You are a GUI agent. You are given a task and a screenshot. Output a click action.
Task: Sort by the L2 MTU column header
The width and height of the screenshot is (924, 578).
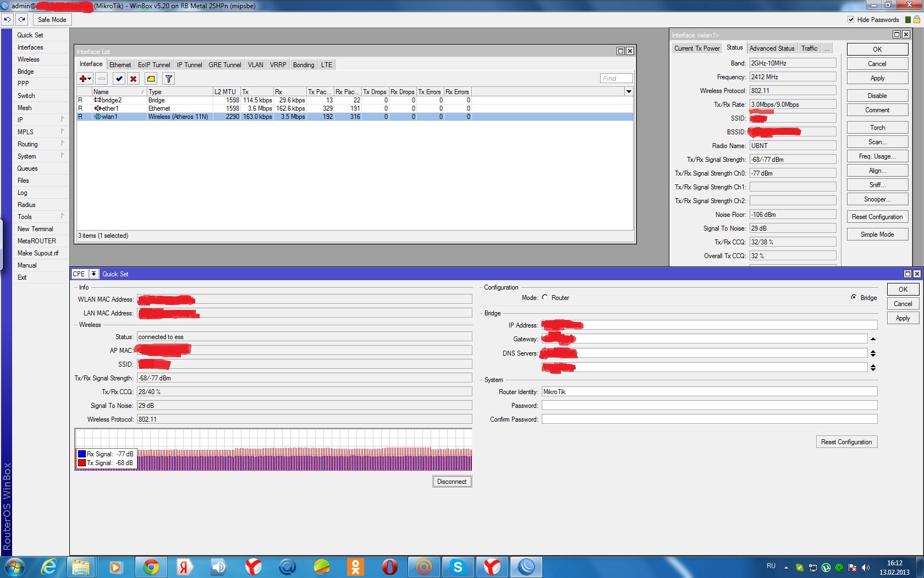click(227, 92)
